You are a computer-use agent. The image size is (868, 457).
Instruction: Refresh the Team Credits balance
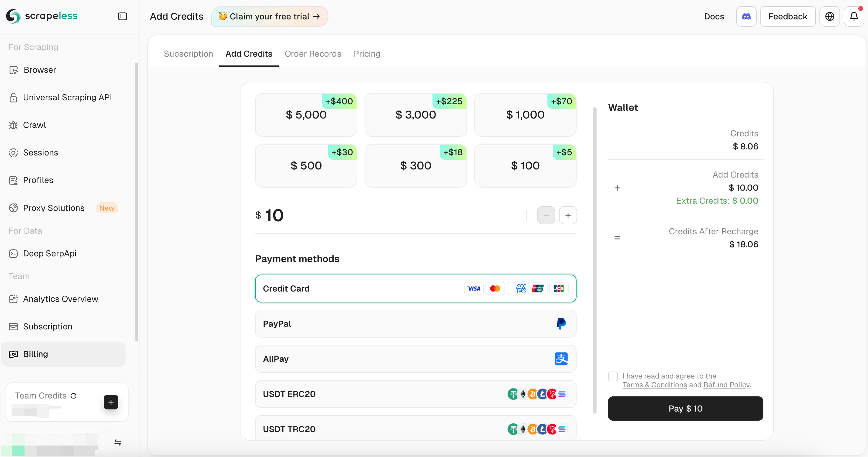click(x=74, y=396)
